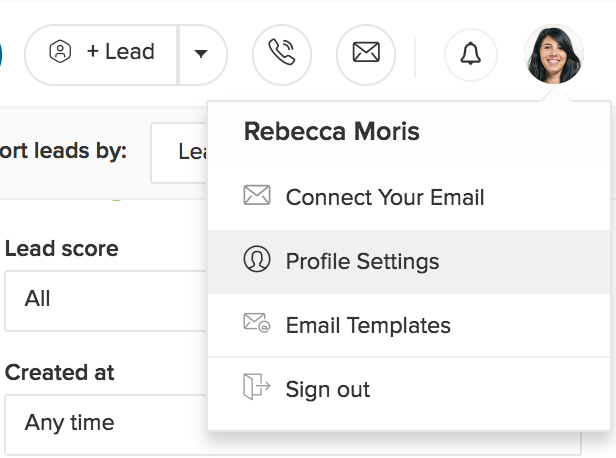Select Profile Settings from the menu
Image resolution: width=616 pixels, height=458 pixels.
[x=362, y=262]
